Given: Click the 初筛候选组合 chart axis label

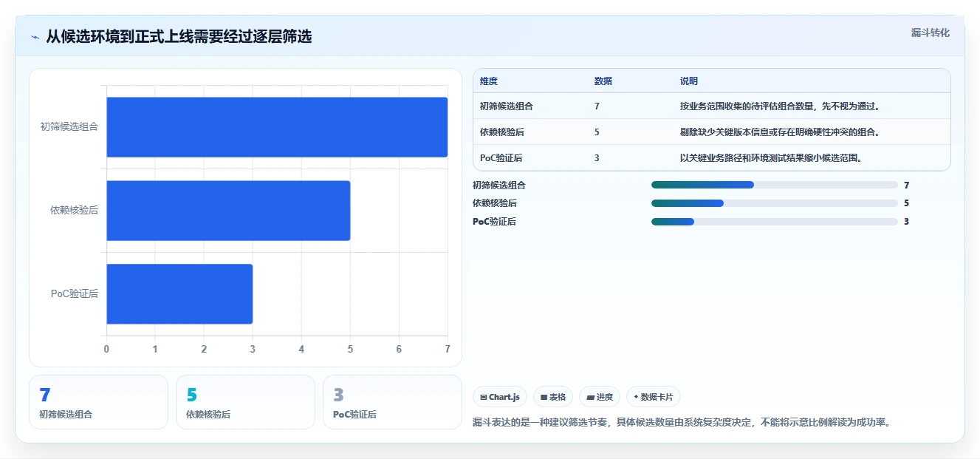Looking at the screenshot, I should pyautogui.click(x=69, y=126).
